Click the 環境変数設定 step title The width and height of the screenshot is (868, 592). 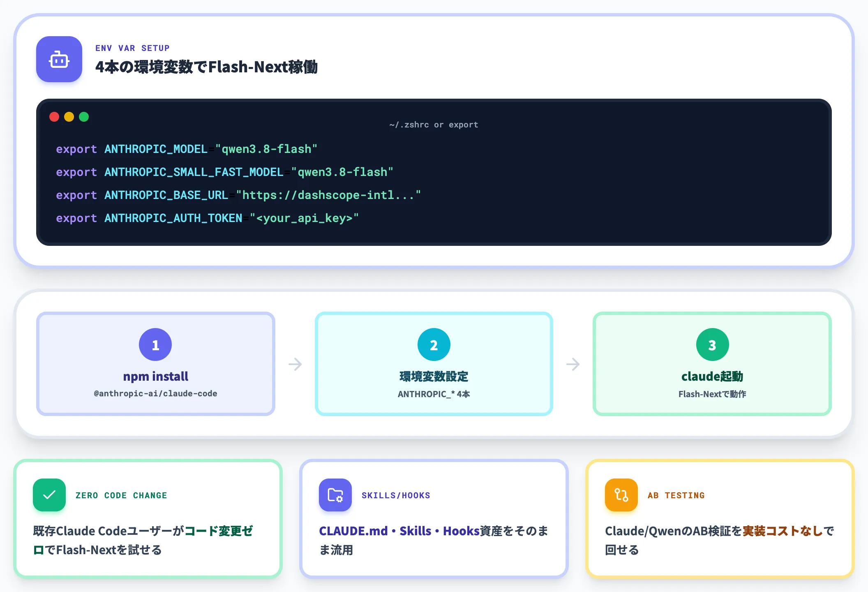(x=434, y=376)
